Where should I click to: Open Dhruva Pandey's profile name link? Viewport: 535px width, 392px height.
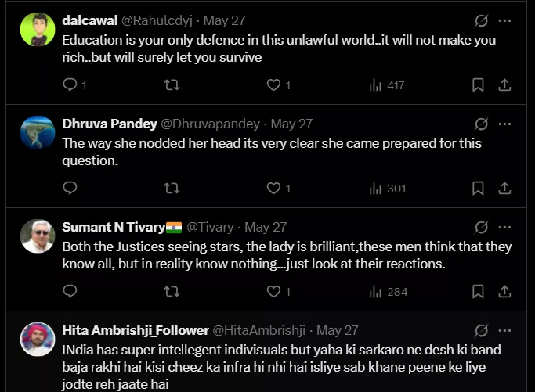pyautogui.click(x=109, y=124)
